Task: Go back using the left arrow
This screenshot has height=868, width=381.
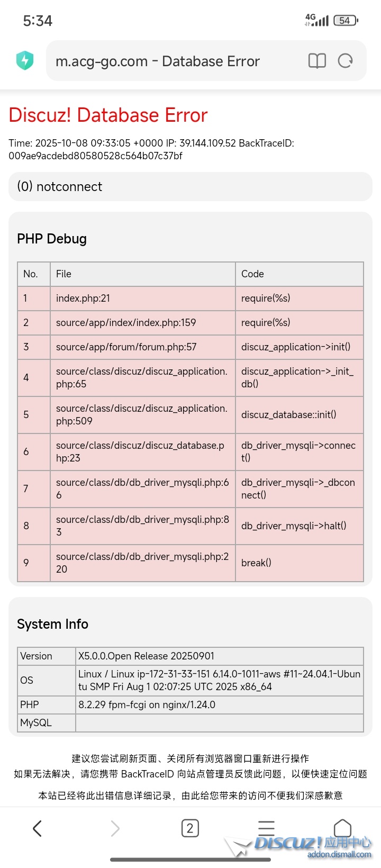Action: point(37,828)
